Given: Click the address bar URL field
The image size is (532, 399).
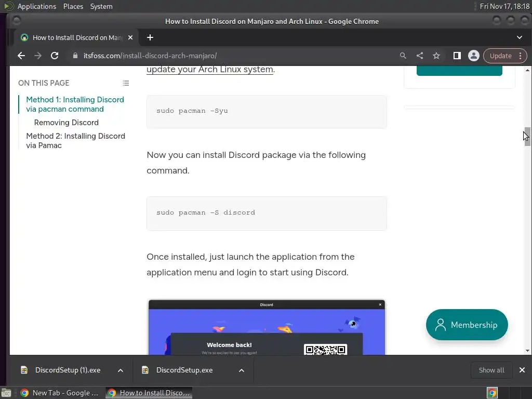Looking at the screenshot, I should point(231,56).
